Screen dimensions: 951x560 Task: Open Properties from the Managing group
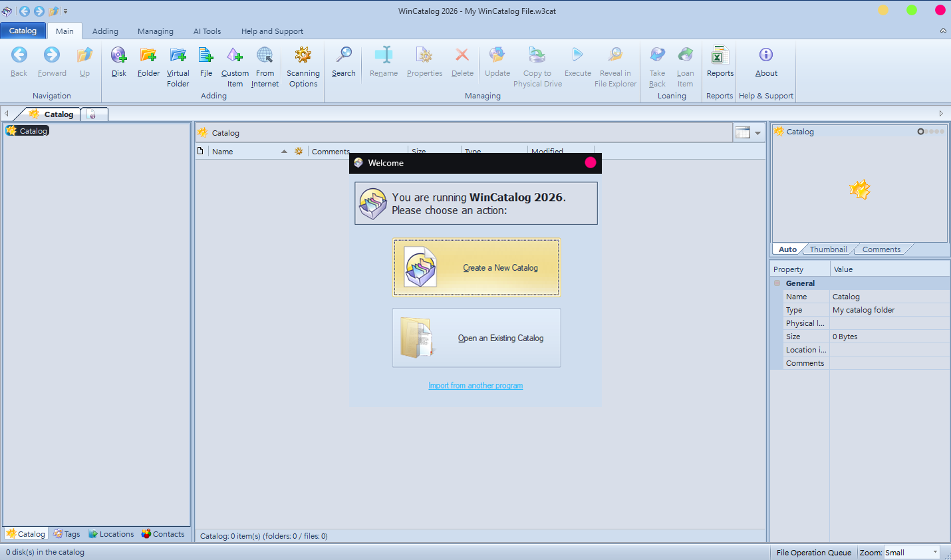click(x=424, y=62)
